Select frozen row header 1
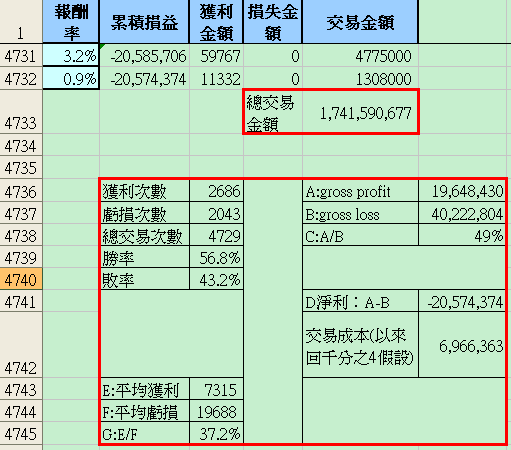 21,22
